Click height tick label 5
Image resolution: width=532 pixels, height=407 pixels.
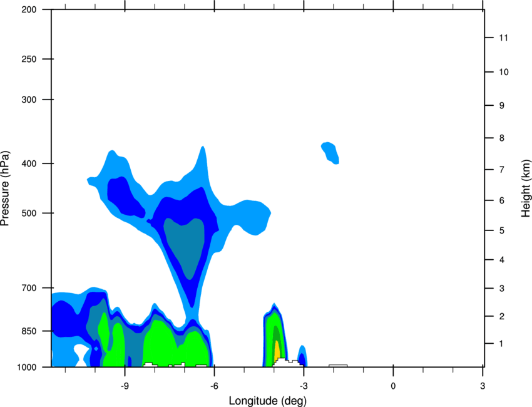(x=502, y=230)
